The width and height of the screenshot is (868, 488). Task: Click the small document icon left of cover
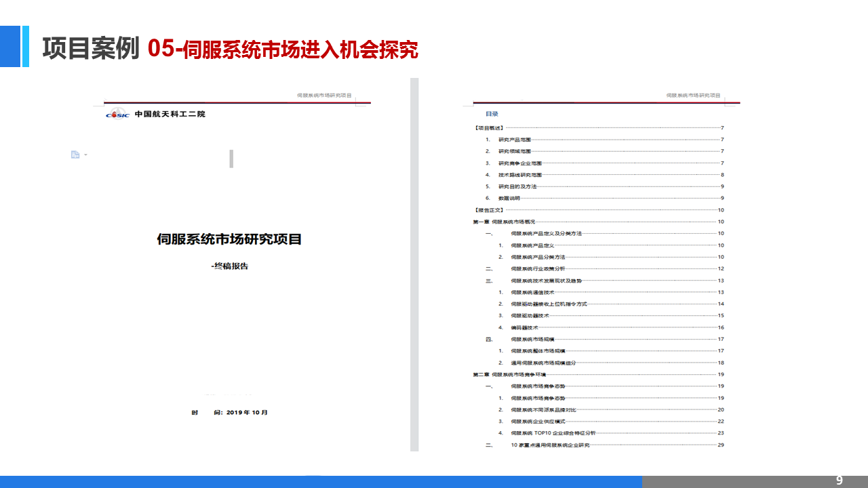[x=75, y=155]
